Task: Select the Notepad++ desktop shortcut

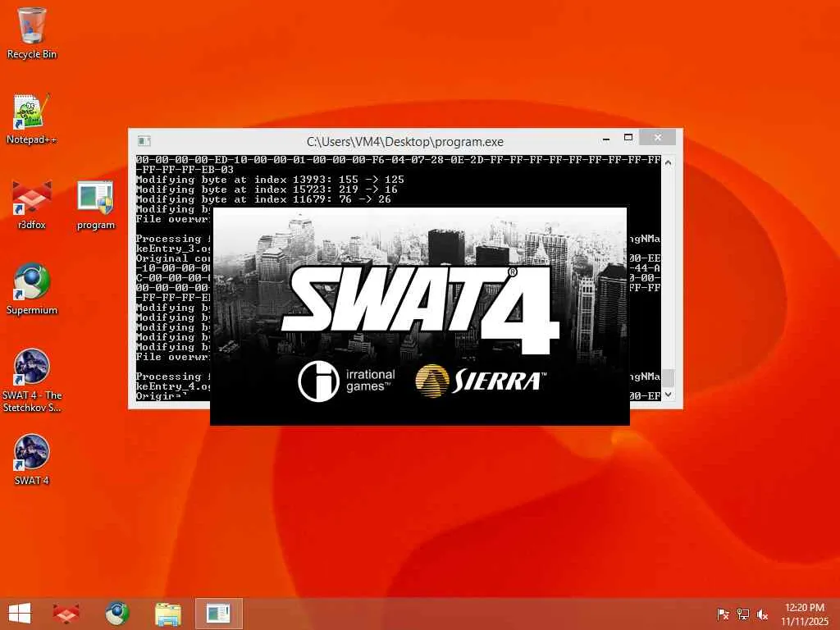Action: pos(32,118)
